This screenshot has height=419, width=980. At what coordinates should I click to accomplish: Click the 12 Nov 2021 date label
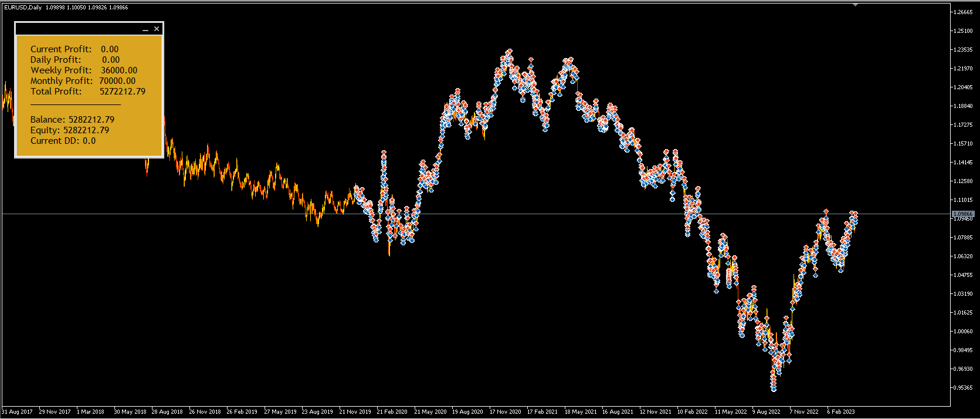655,412
